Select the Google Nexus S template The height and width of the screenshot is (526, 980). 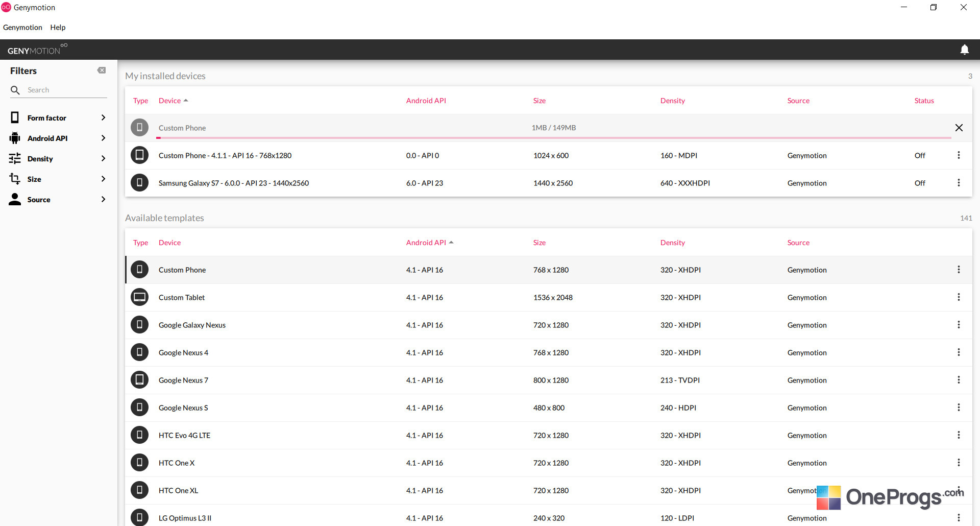tap(549, 408)
